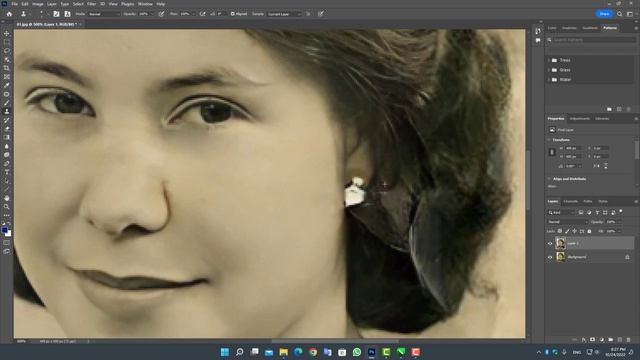640x360 pixels.
Task: Select the Clone Stamp tool in the toolbar
Action: pos(7,111)
